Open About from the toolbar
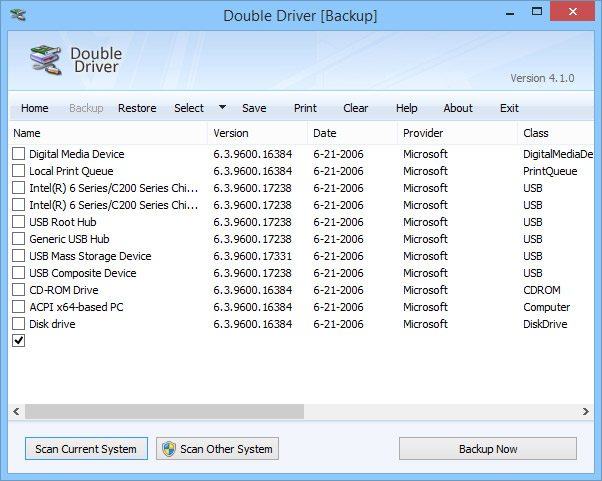Image resolution: width=602 pixels, height=481 pixels. 458,108
